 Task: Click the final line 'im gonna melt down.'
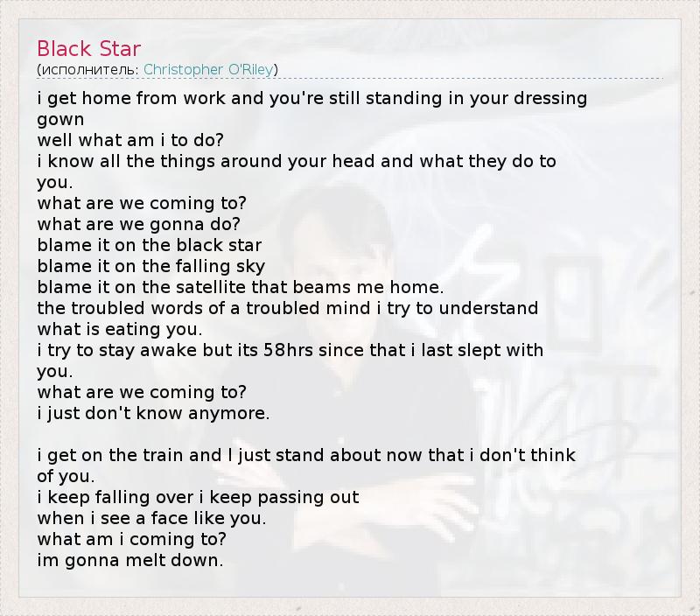(130, 560)
